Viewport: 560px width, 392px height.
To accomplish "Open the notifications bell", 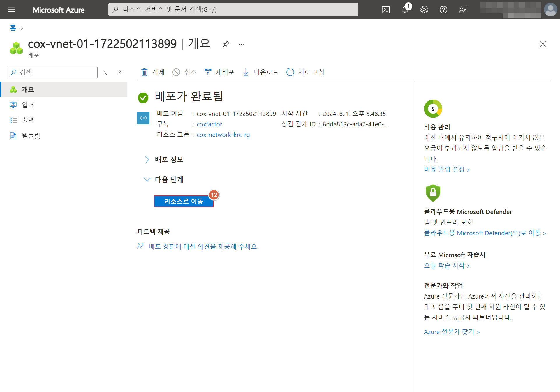I will 405,10.
